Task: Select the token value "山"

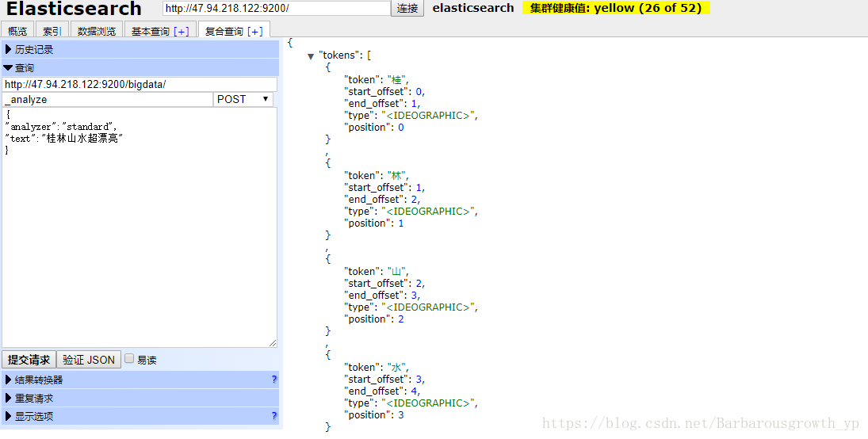Action: (x=396, y=271)
